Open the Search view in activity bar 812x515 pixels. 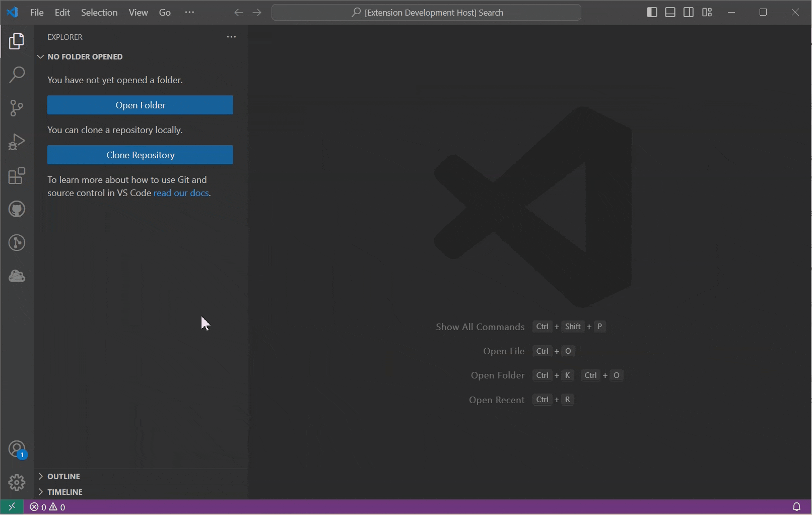(17, 75)
